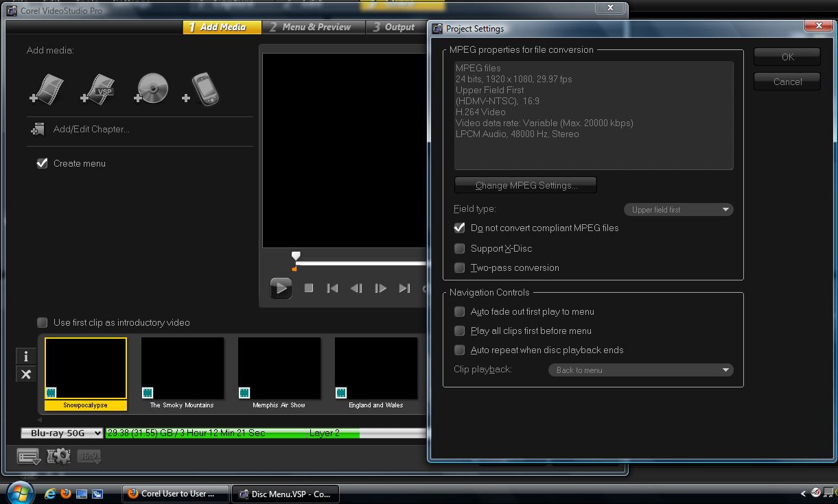Click Show Desktop quick launch icon
Viewport: 838px width, 504px height.
82,493
